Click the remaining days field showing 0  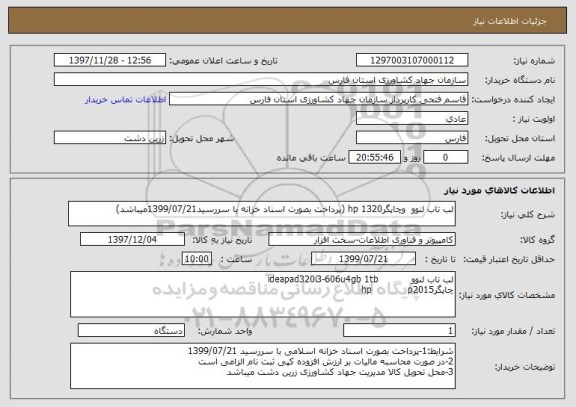(x=446, y=157)
